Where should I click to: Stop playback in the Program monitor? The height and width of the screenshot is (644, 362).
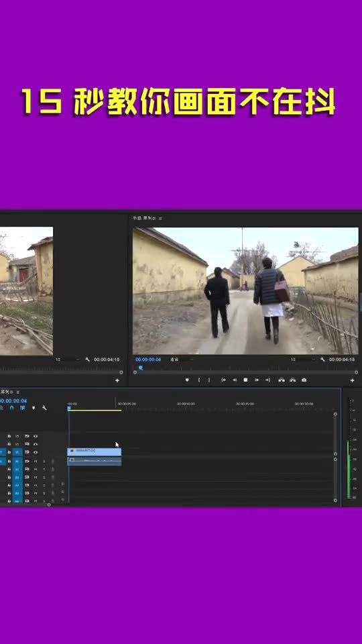tap(245, 380)
